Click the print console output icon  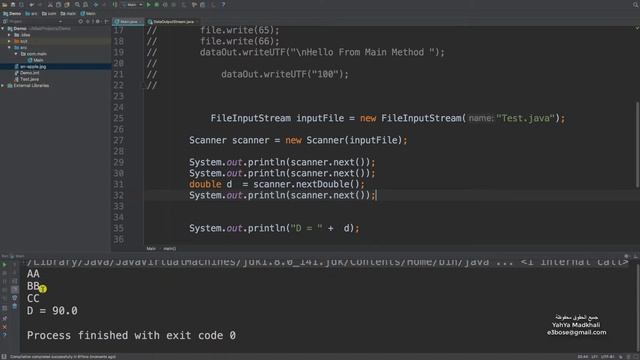point(15,298)
